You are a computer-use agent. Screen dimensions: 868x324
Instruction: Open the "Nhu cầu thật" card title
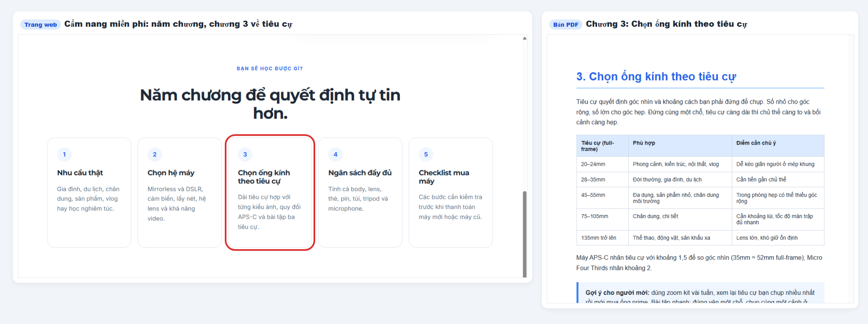(x=80, y=173)
